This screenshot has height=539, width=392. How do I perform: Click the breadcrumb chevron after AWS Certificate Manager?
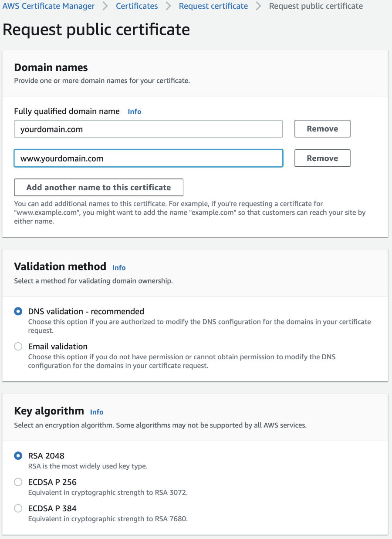pyautogui.click(x=105, y=6)
